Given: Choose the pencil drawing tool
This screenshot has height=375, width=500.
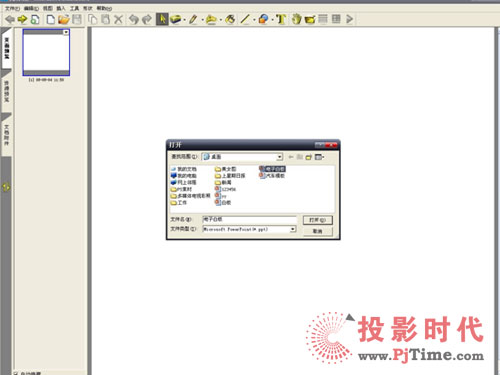Looking at the screenshot, I should (193, 19).
